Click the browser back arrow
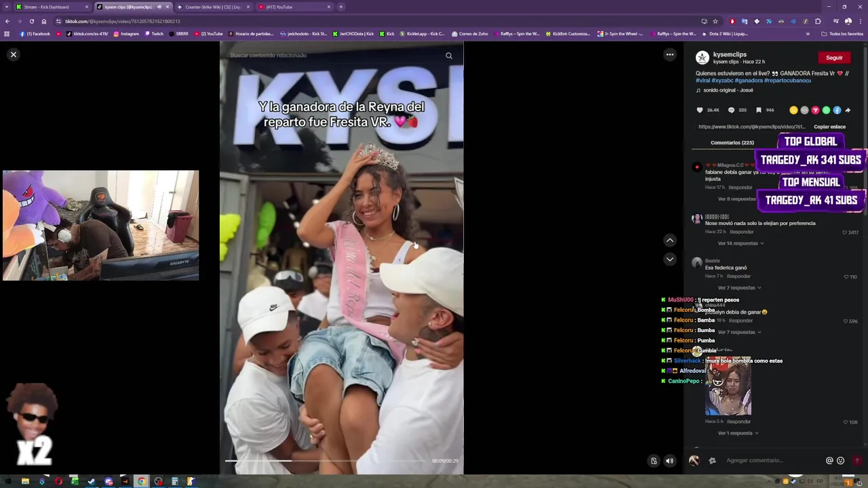868x488 pixels. click(x=7, y=21)
